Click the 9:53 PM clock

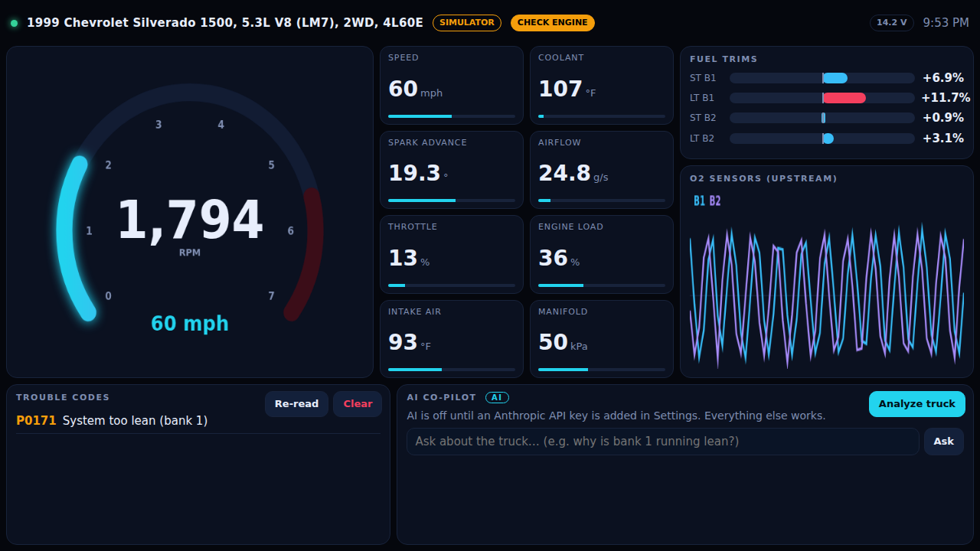coord(946,23)
